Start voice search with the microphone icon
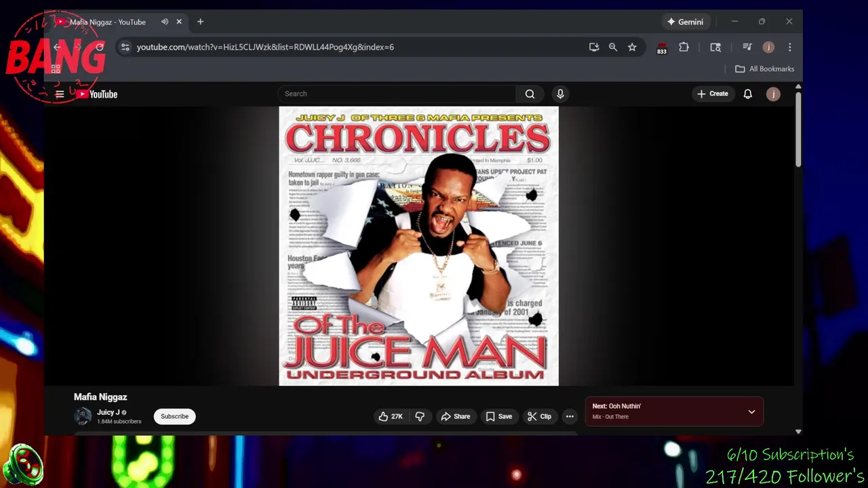The width and height of the screenshot is (868, 488). (560, 94)
